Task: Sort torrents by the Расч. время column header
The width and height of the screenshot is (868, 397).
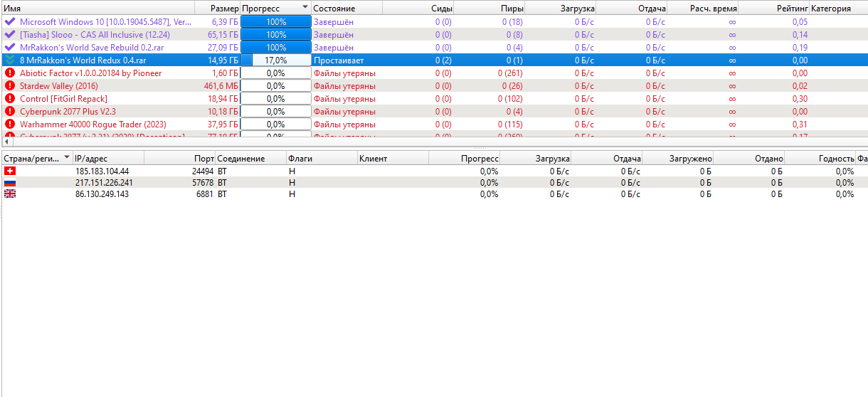Action: (x=703, y=9)
